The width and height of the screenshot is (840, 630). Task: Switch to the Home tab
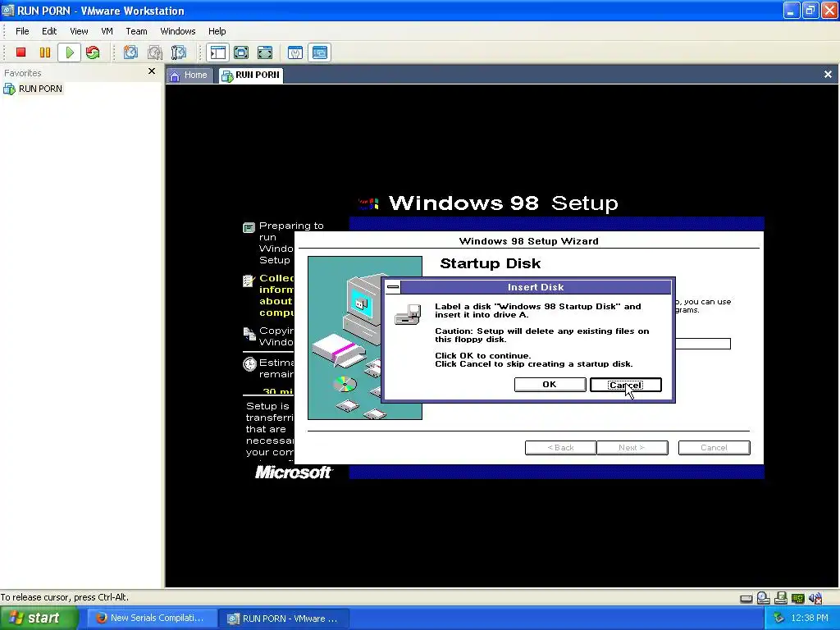[189, 75]
